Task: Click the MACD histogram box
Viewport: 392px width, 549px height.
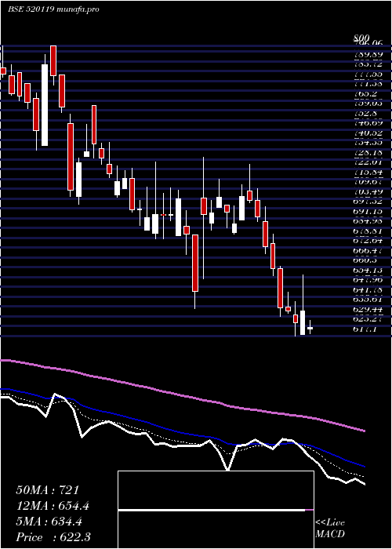Action: point(216,510)
